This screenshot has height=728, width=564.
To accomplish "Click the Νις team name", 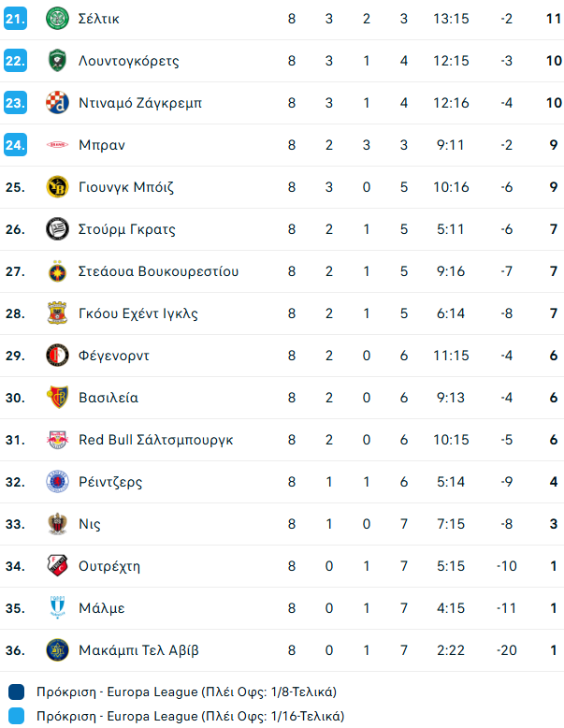I will (90, 524).
